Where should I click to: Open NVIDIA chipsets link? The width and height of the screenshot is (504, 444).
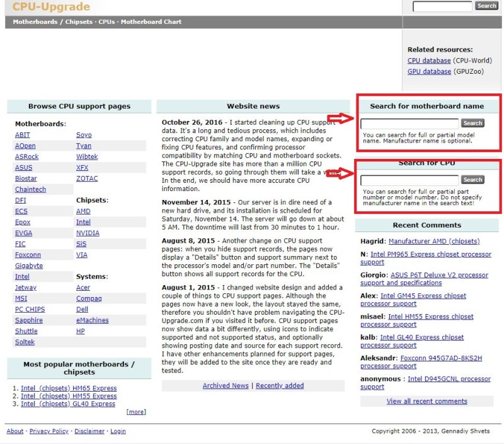click(x=88, y=233)
